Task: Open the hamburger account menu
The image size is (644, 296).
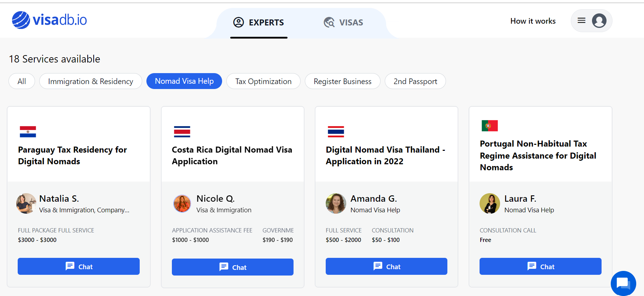Action: tap(581, 20)
